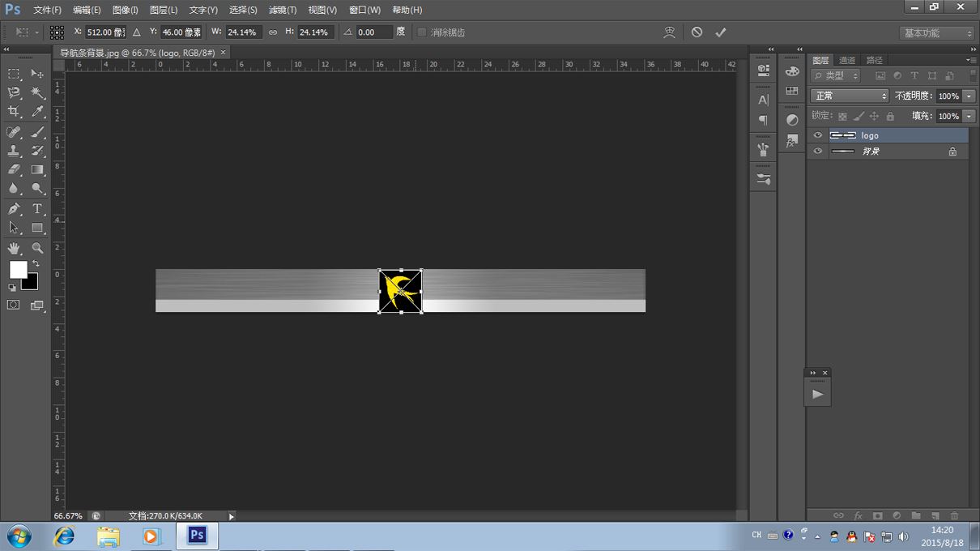Open the foreground color picker
The height and width of the screenshot is (551, 980).
18,270
